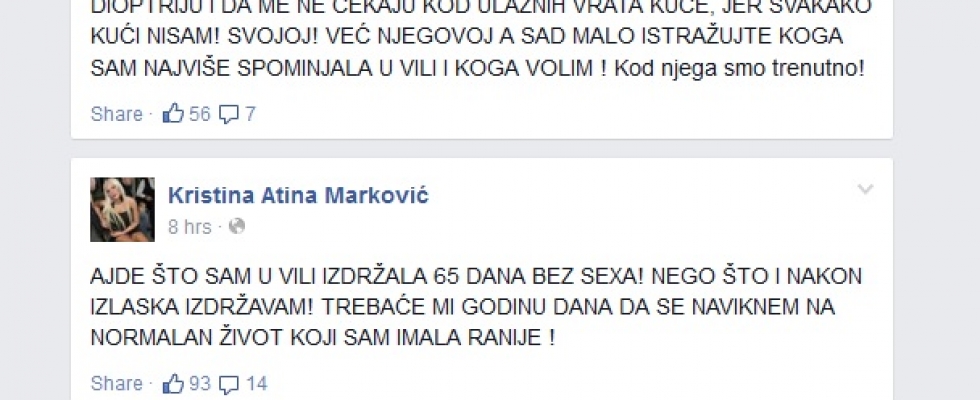Click the text 'Kod njega smo trenutno!'
The width and height of the screenshot is (980, 400).
pos(739,69)
